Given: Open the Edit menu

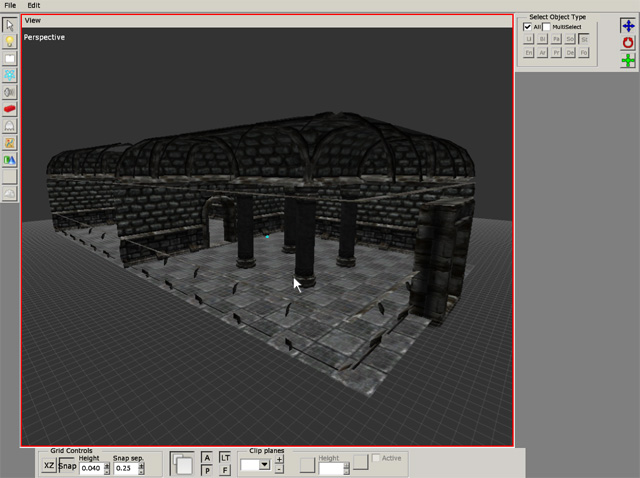Looking at the screenshot, I should (x=33, y=5).
